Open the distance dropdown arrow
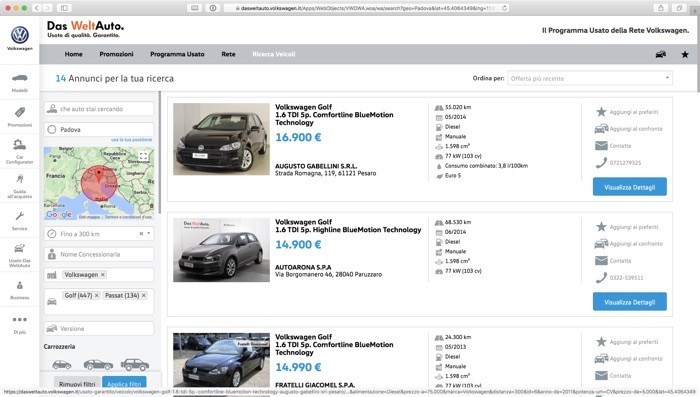700x397 pixels. tap(149, 233)
